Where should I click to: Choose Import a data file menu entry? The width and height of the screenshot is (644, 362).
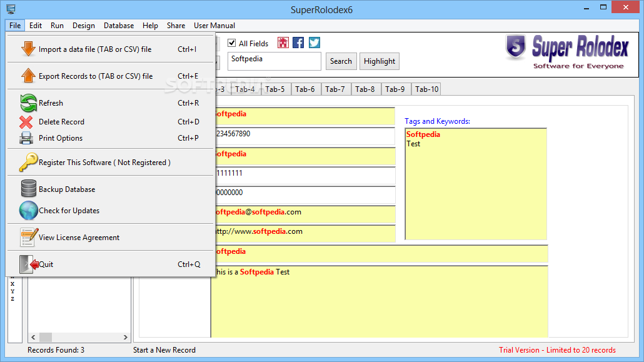[x=111, y=49]
